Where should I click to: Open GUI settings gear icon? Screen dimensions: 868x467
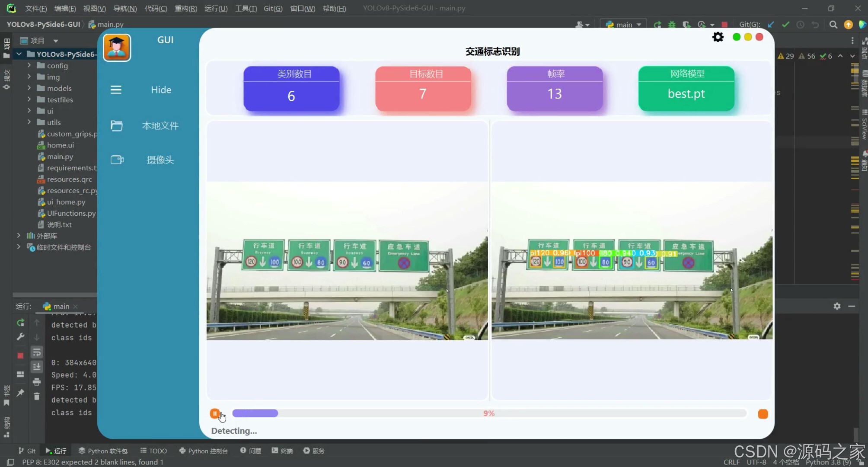point(718,37)
